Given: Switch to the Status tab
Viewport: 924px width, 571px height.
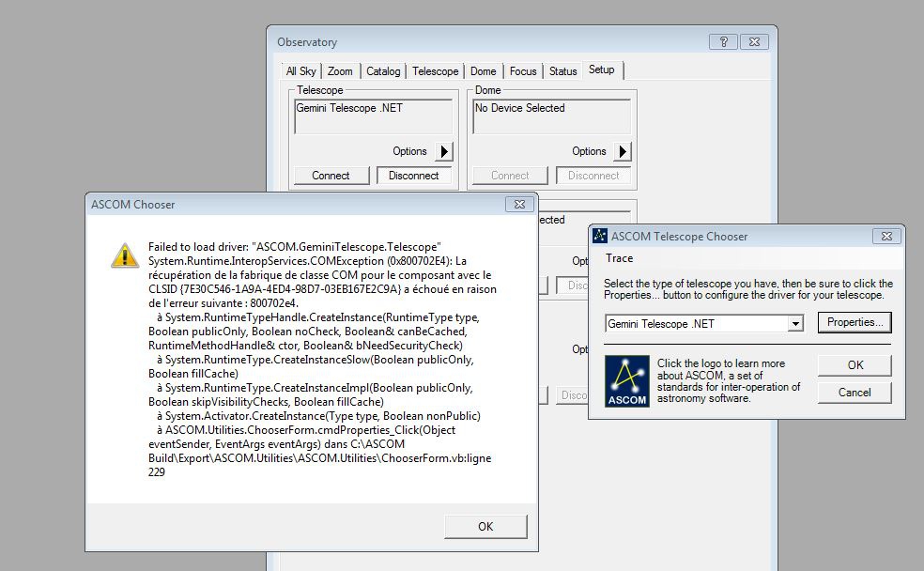Looking at the screenshot, I should [x=562, y=71].
